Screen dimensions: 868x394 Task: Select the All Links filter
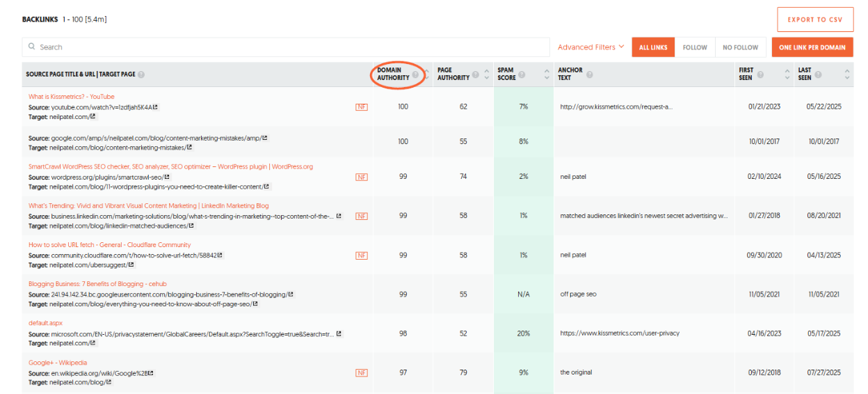[653, 47]
